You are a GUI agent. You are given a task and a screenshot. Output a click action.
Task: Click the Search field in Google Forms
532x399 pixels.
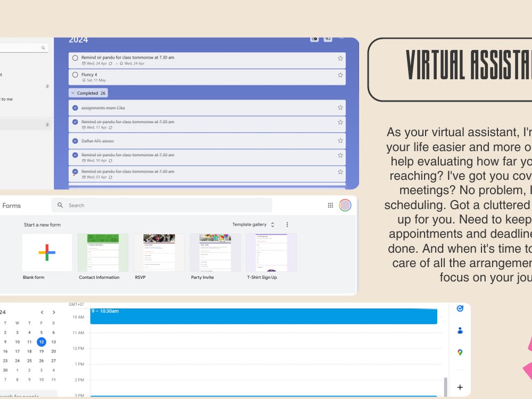click(162, 205)
